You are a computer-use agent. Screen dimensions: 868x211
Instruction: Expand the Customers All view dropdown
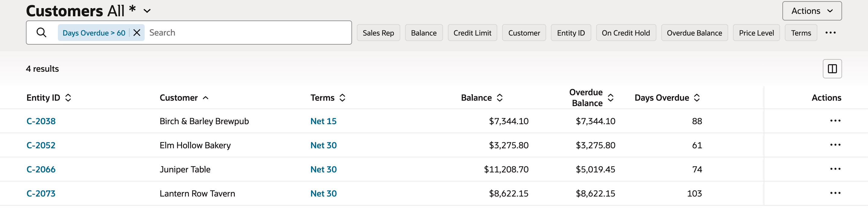[x=147, y=11]
